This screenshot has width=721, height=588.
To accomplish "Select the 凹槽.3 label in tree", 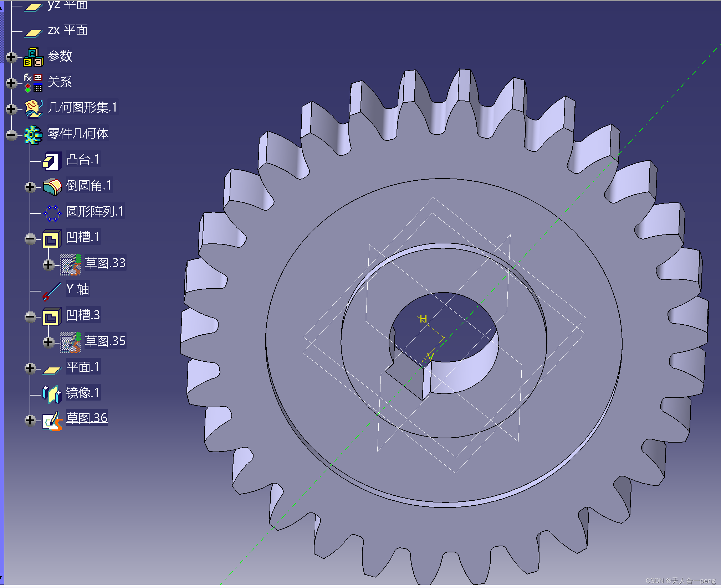I will coord(83,315).
